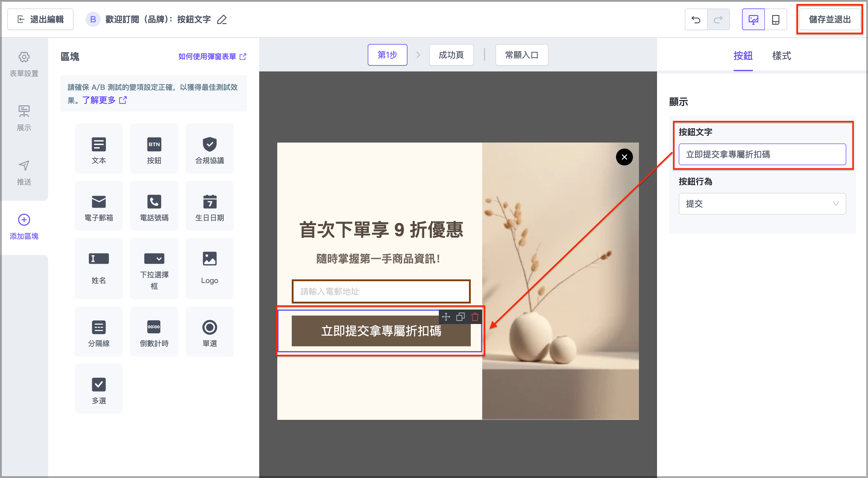
Task: Go to the 成功頁 step tab
Action: point(451,55)
